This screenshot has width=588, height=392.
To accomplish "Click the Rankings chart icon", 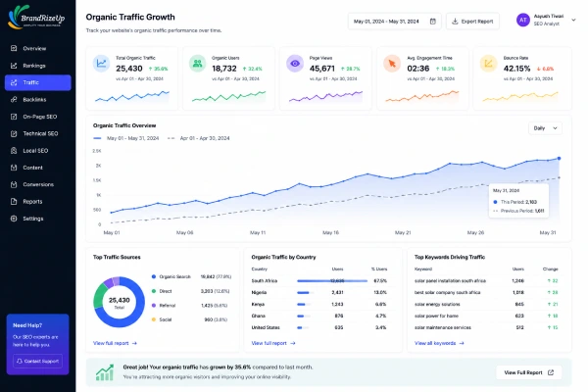I will coord(14,66).
